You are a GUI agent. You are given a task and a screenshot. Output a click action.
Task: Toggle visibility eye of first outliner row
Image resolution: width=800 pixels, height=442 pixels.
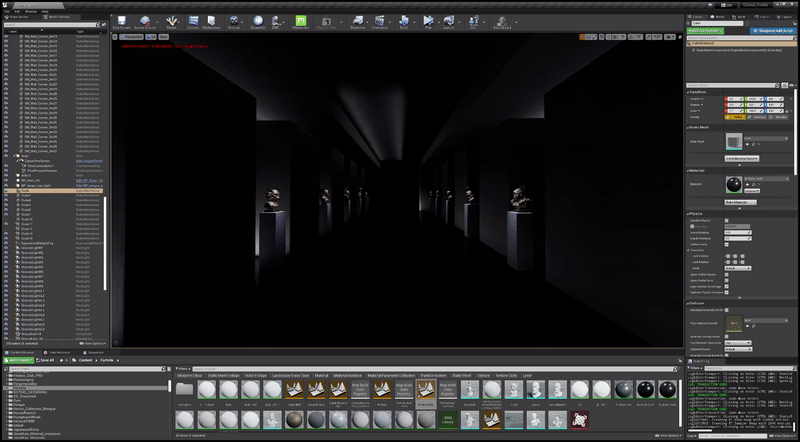pyautogui.click(x=6, y=37)
